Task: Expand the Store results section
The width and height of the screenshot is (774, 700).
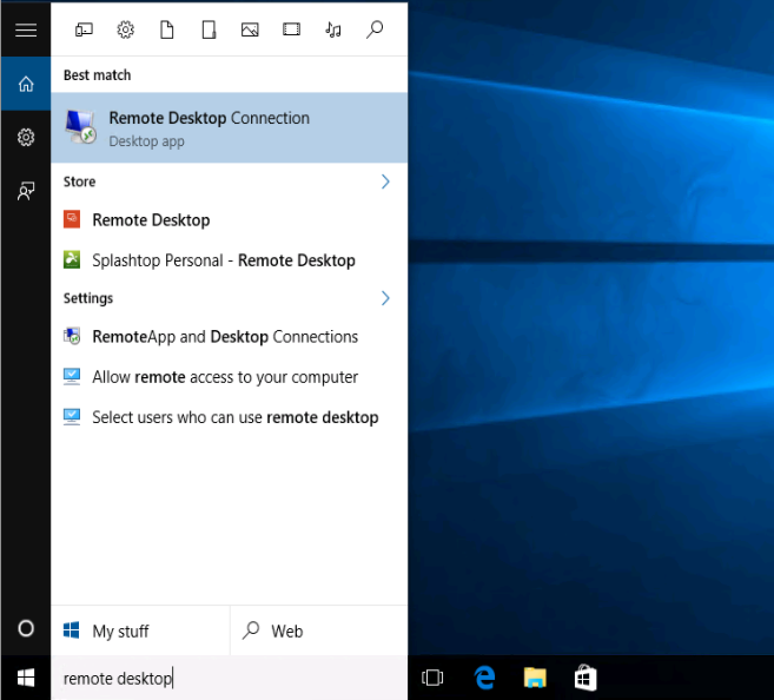Action: click(386, 182)
